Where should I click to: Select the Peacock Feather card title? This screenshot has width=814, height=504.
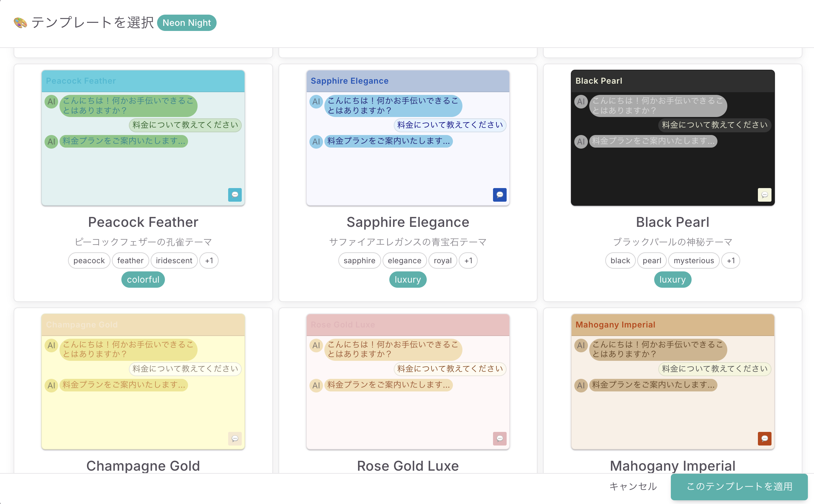[x=143, y=222]
